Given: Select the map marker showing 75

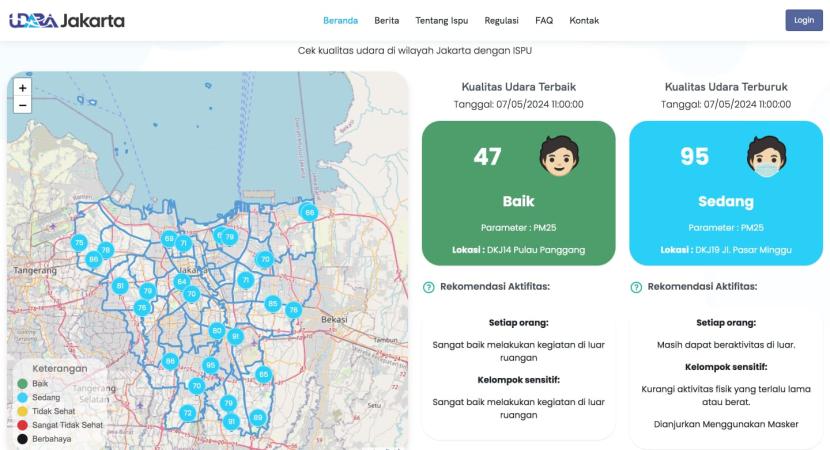Looking at the screenshot, I should pos(79,243).
